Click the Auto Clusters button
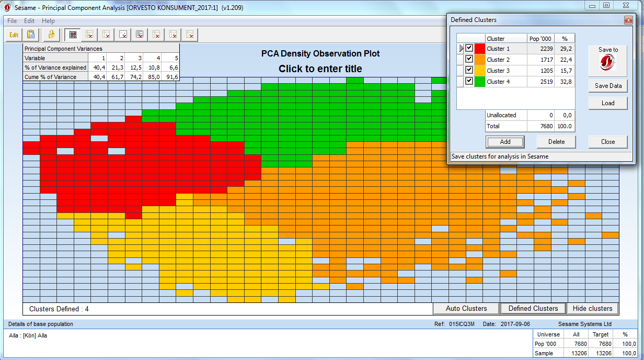Viewport: 644px width, 360px height. pyautogui.click(x=466, y=309)
